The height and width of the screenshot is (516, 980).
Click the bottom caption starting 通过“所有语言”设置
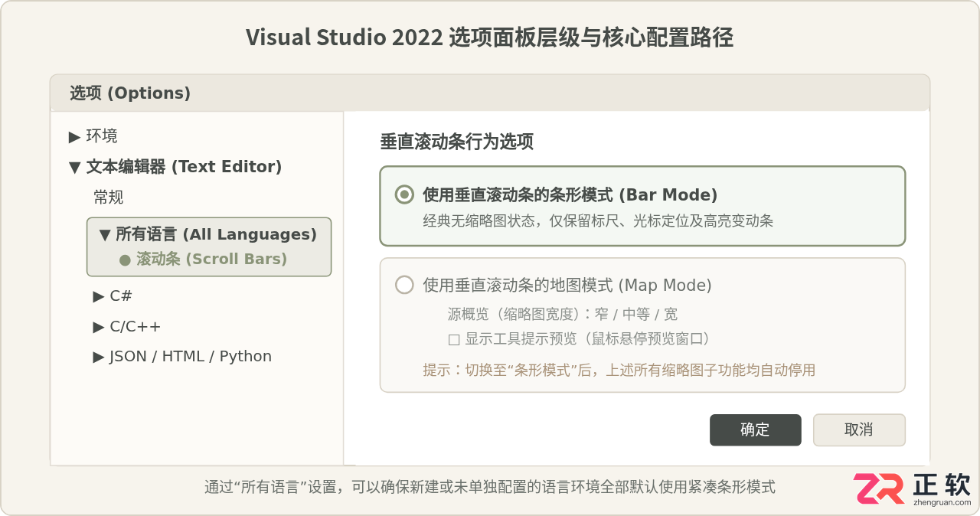tap(490, 487)
